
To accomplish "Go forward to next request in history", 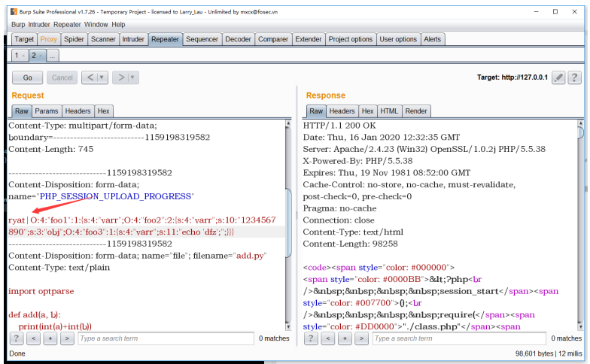I will coord(121,77).
